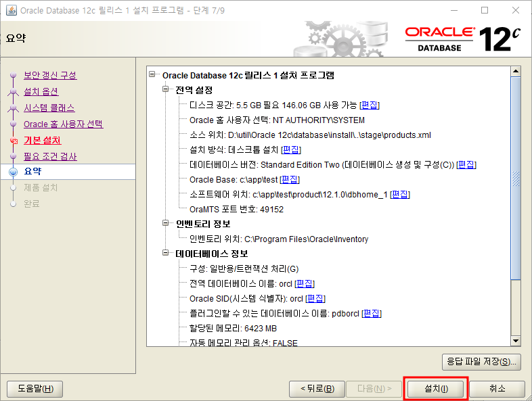Edit the Oracle SID value
532x401 pixels.
pos(315,299)
